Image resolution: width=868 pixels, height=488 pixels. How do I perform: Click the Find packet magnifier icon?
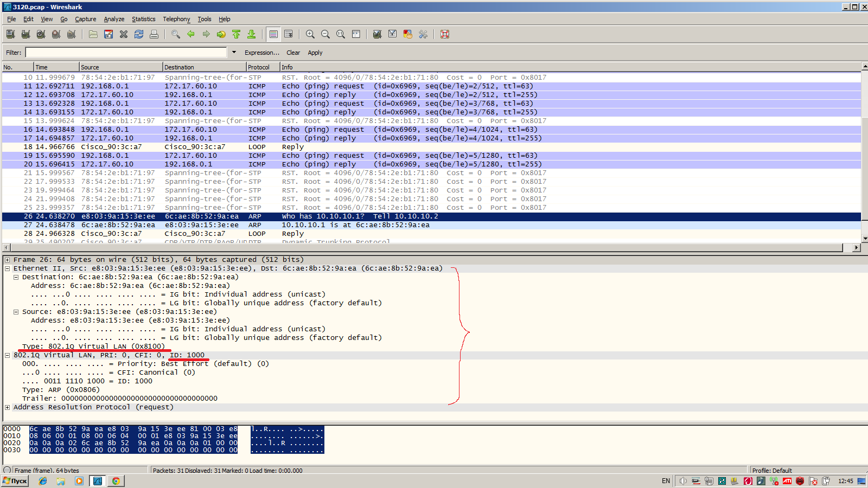coord(176,34)
